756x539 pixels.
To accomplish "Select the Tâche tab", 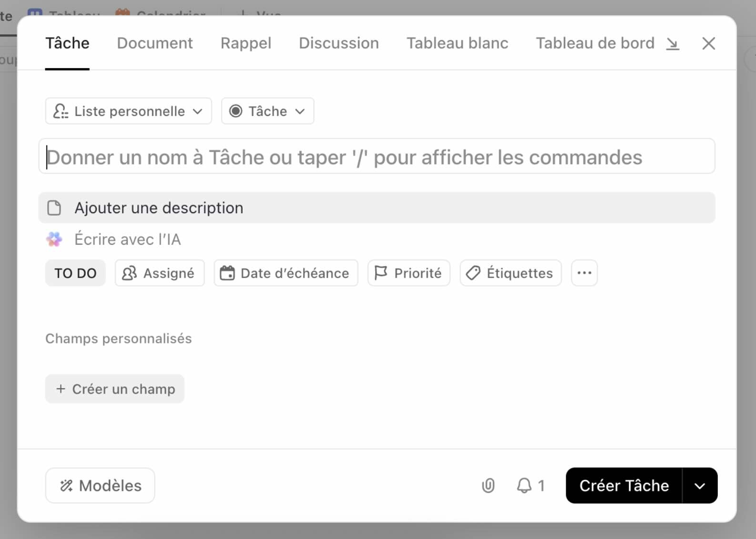I will pyautogui.click(x=67, y=43).
